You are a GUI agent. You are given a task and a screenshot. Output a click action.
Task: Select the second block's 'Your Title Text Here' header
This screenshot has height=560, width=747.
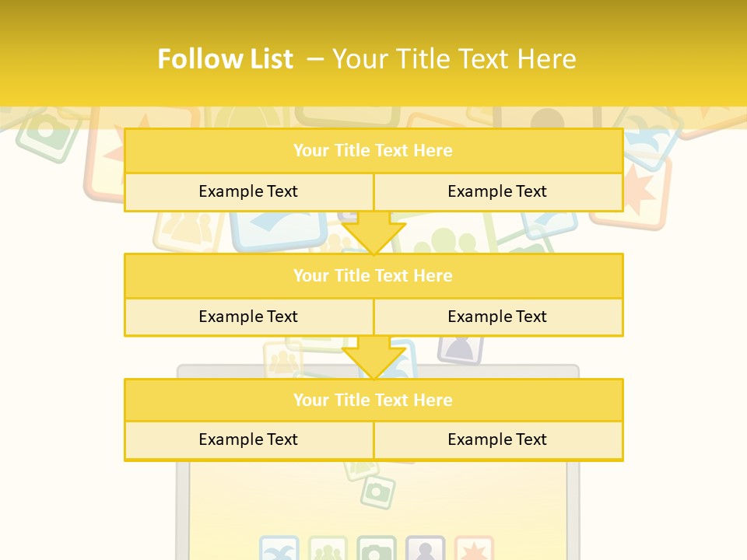tap(373, 276)
